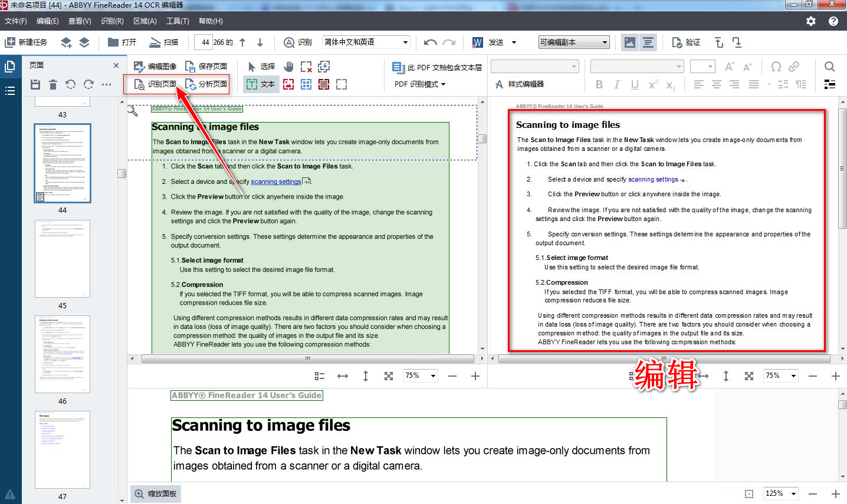The height and width of the screenshot is (504, 847).
Task: Open the 工具(T) menu
Action: click(x=178, y=21)
